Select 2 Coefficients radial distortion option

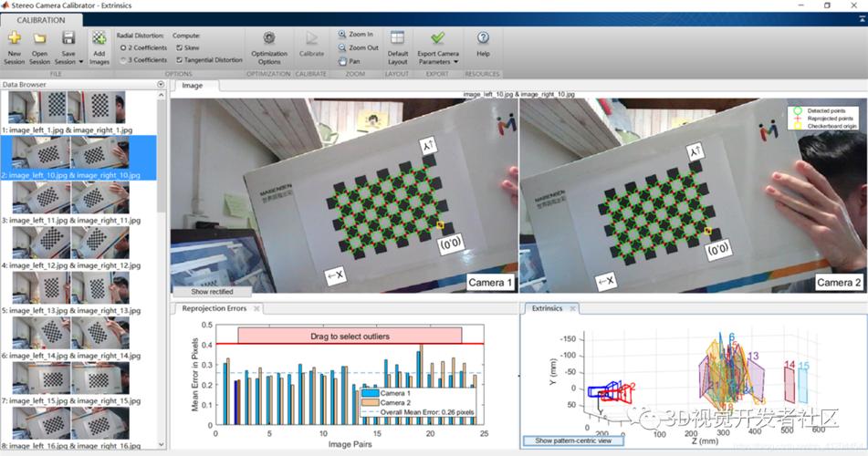click(143, 48)
